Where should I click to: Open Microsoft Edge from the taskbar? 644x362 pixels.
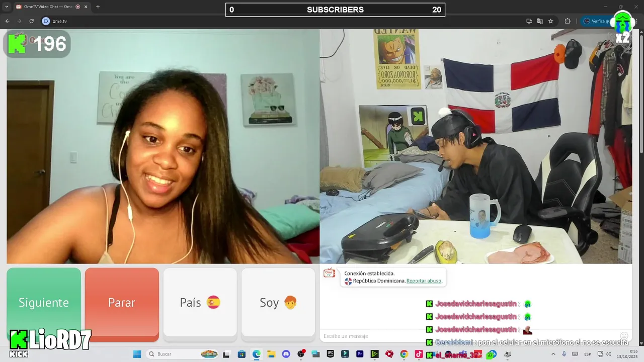coord(256,354)
